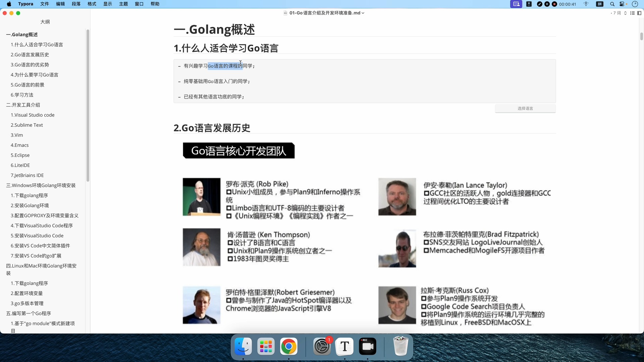Select 3.配置GOPROXY及环境变量含义 entry

pyautogui.click(x=45, y=216)
